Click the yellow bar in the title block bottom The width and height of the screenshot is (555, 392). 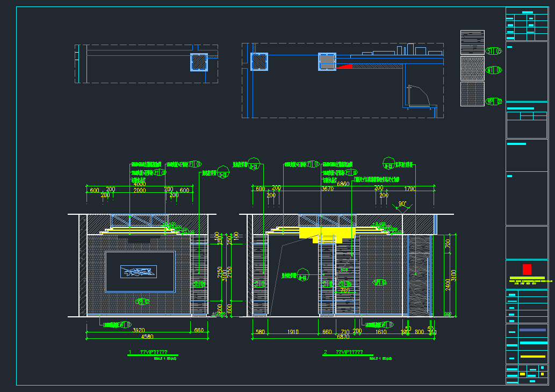532,357
